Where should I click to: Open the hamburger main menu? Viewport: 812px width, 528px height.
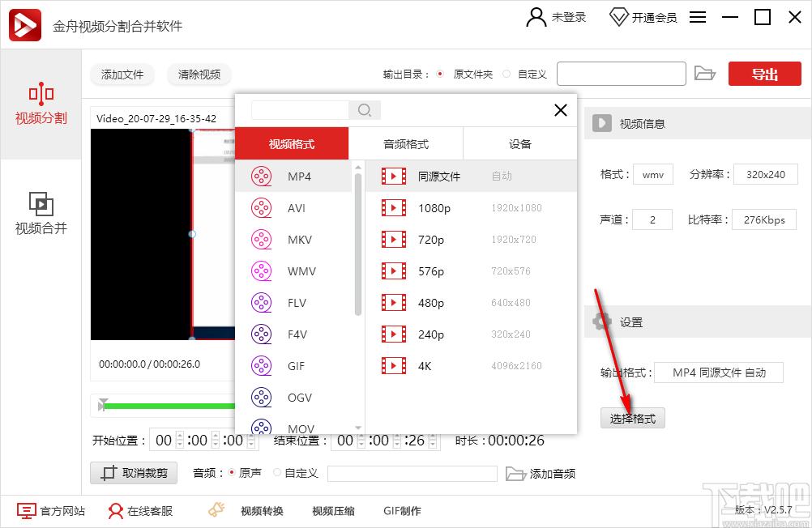698,17
